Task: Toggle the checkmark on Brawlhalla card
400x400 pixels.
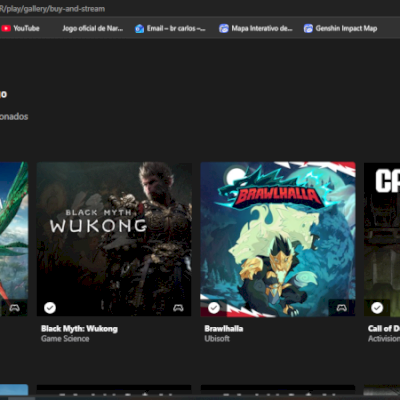Action: [214, 308]
